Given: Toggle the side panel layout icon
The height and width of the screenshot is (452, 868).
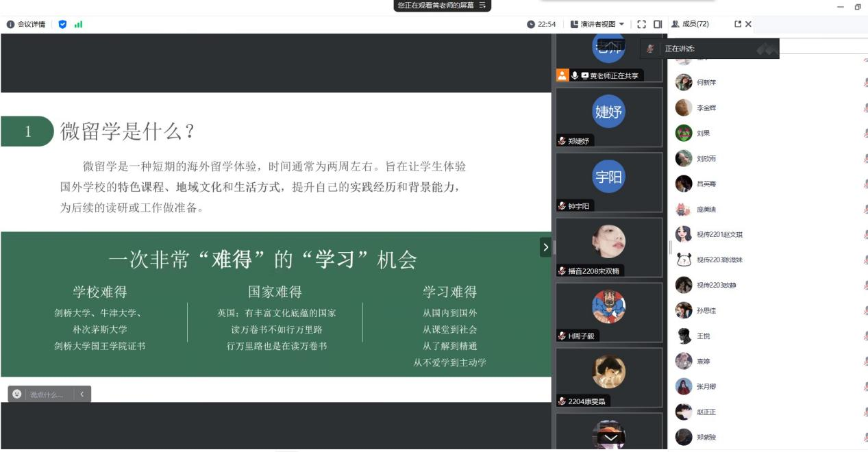Looking at the screenshot, I should (658, 25).
